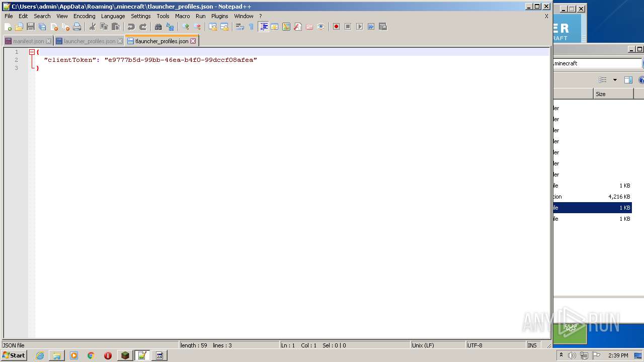Start macro recording red dot button
The image size is (644, 362).
(337, 27)
